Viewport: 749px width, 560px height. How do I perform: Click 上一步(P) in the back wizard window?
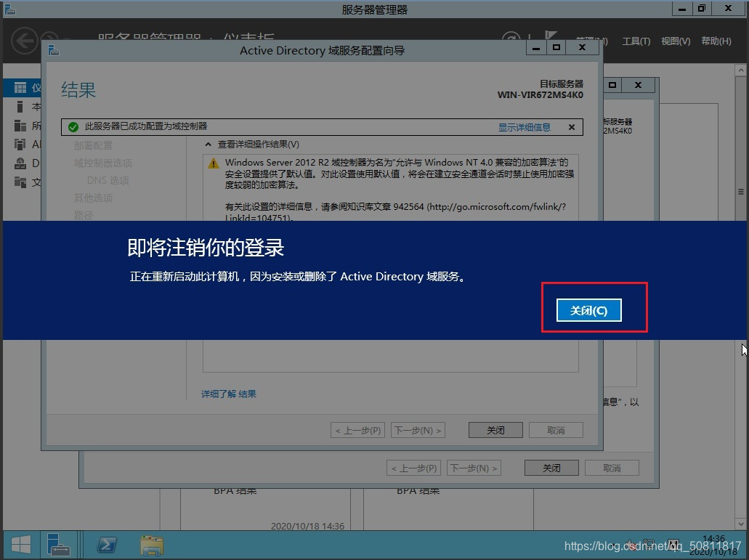413,468
